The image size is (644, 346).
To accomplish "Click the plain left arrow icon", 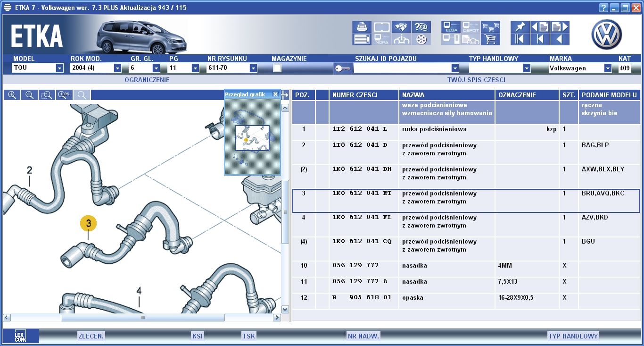I will point(560,40).
